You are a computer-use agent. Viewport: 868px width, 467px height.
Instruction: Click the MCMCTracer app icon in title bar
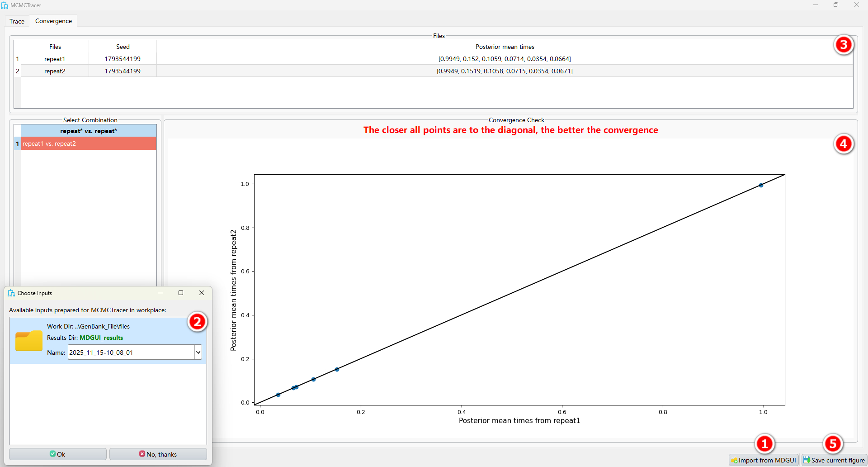tap(5, 5)
